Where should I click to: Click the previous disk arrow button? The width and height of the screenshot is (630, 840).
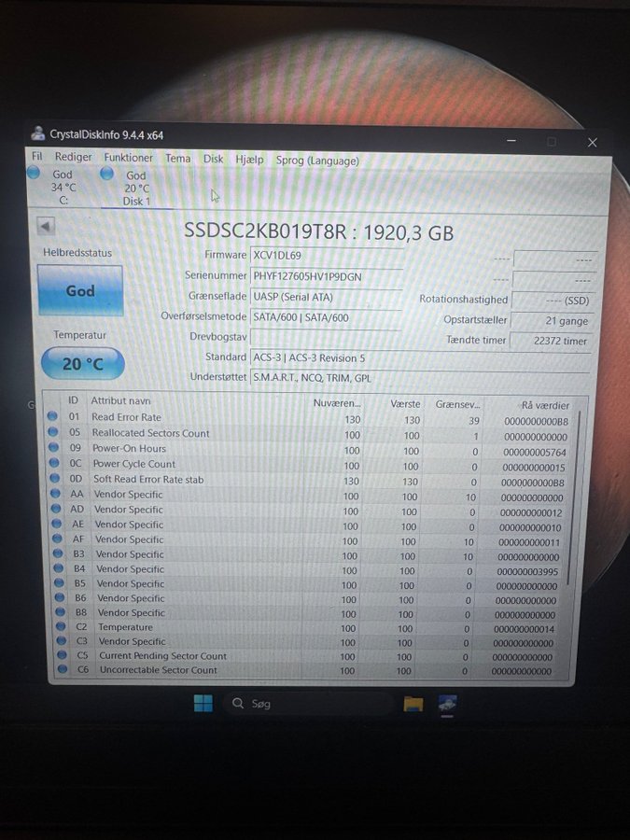(46, 227)
